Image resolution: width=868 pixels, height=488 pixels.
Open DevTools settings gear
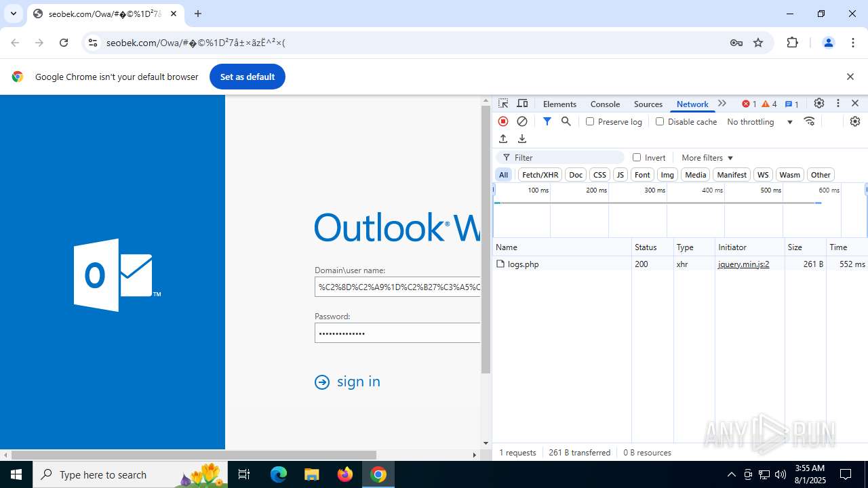(819, 104)
